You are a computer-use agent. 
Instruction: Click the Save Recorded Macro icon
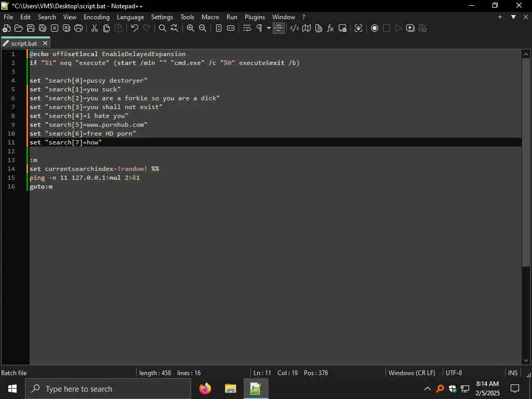[422, 28]
